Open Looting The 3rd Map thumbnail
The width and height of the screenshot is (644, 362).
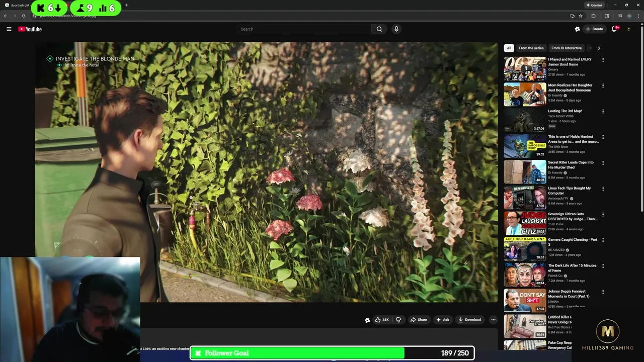tap(525, 120)
